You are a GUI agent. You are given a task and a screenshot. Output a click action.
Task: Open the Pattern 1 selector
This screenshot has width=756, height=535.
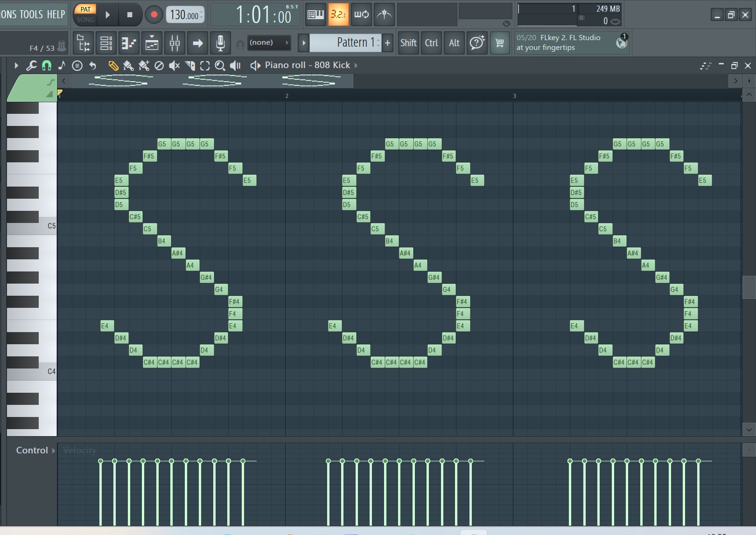345,43
